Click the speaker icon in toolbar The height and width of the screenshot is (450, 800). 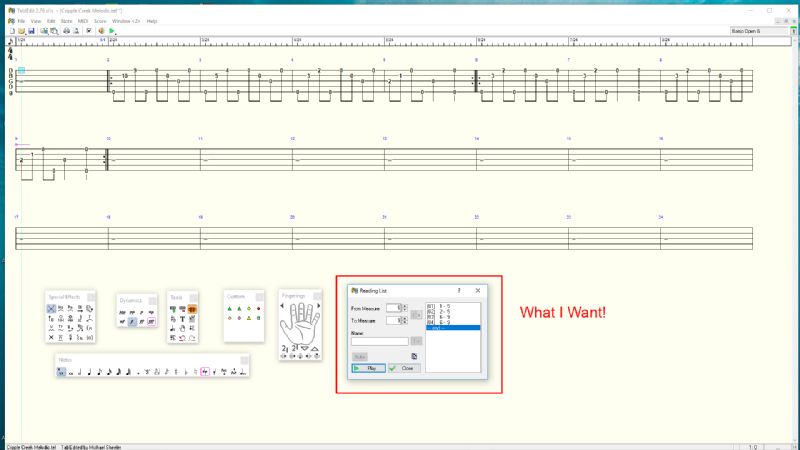pyautogui.click(x=101, y=31)
